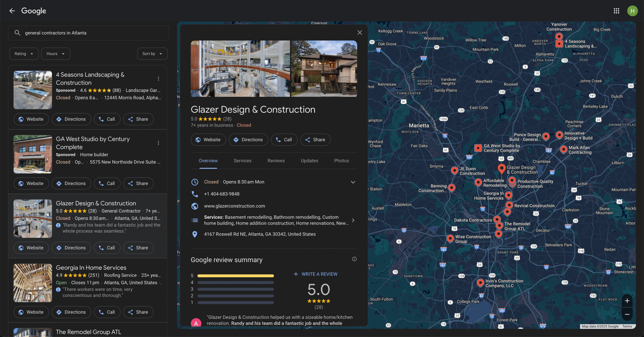Click Website for Georgia In Home Services listing
644x337 pixels.
(31, 312)
